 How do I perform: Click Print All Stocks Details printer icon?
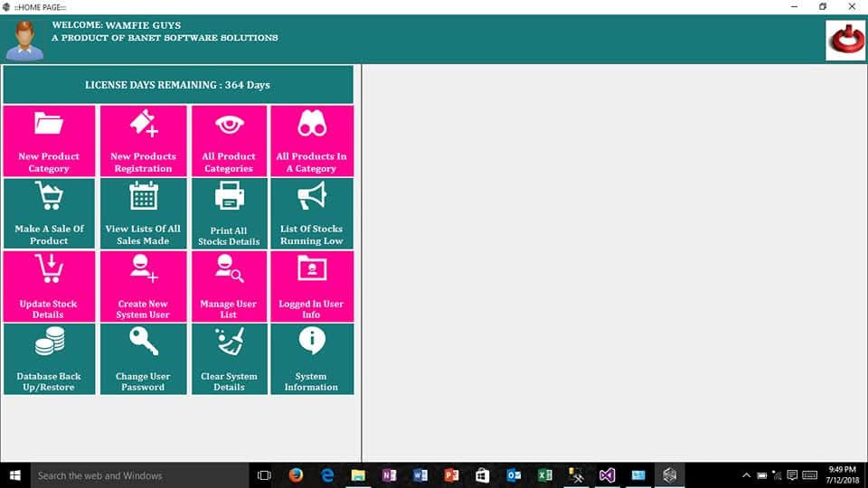coord(229,196)
